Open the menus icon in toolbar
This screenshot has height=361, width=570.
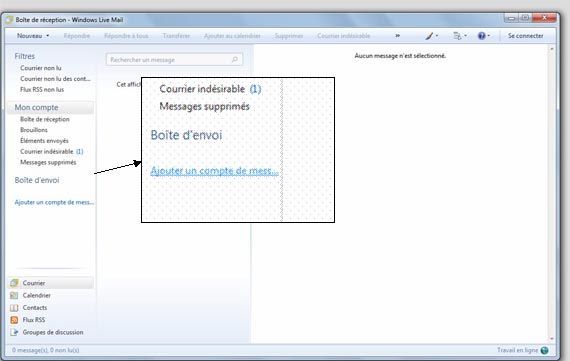click(x=457, y=36)
